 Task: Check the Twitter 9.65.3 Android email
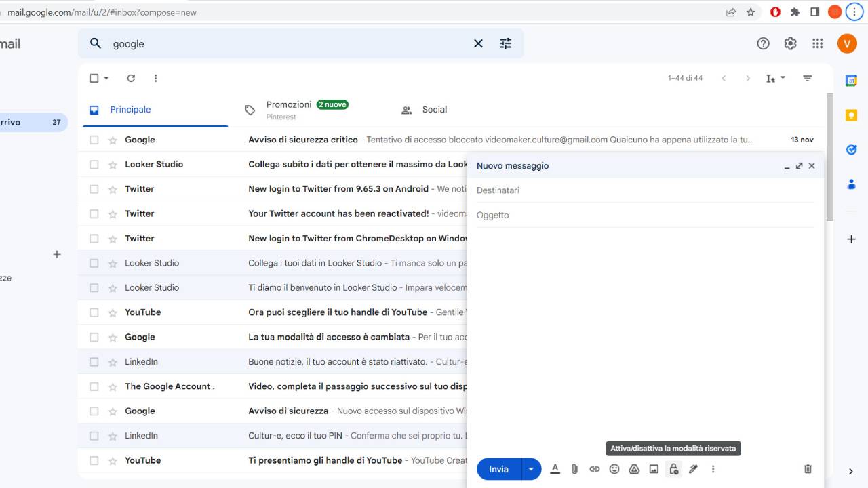(94, 189)
